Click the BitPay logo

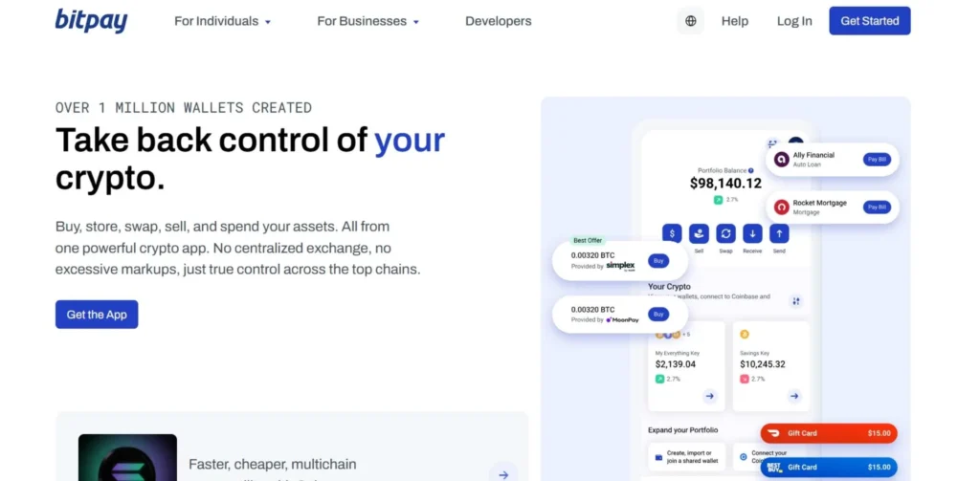tap(91, 20)
